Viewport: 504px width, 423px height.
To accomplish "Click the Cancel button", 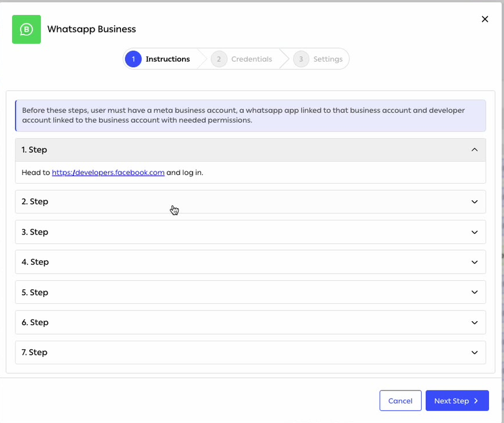I will point(400,401).
